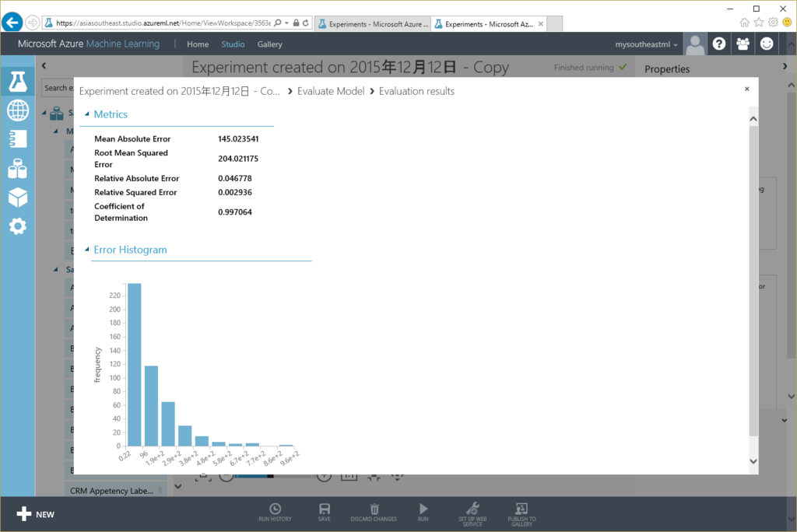
Task: Open the mysoutheastml workspace dropdown
Action: (x=646, y=44)
